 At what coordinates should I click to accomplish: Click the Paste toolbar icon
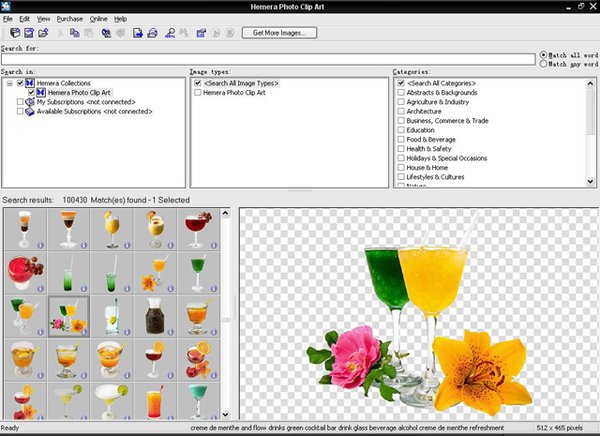(89, 33)
